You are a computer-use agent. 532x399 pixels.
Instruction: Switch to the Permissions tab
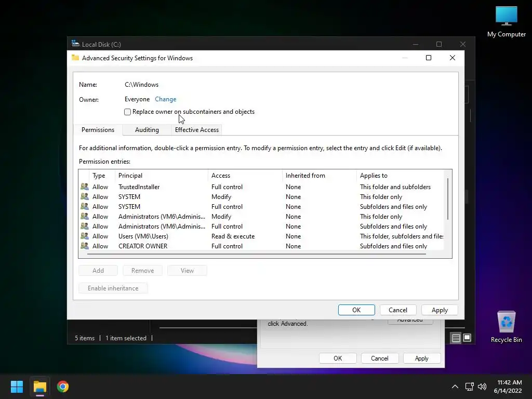(x=98, y=129)
